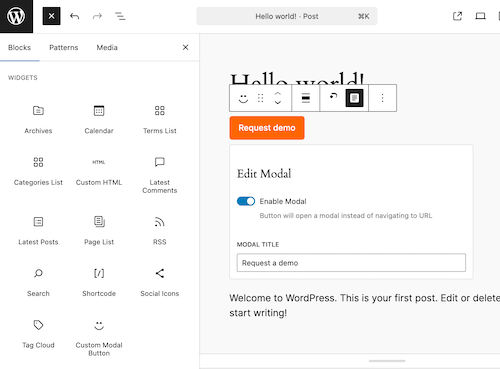This screenshot has width=500, height=369.
Task: Insert the Search block
Action: point(38,282)
